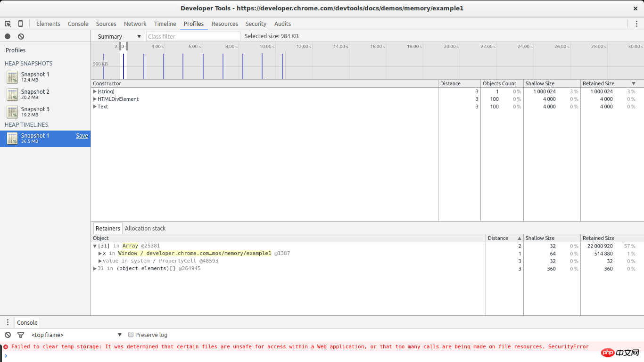Sort by upper Retained Size column header
Viewport: 644px width, 362px height.
[612, 83]
